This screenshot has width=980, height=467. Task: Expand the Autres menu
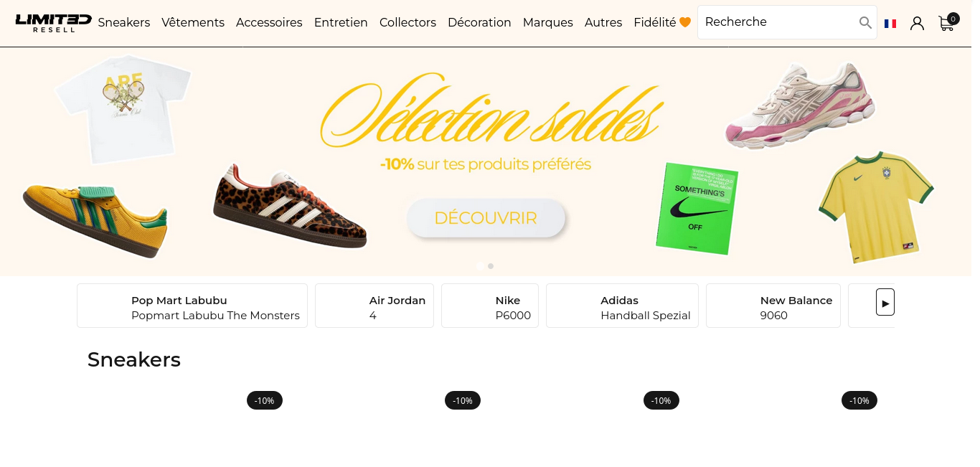click(x=603, y=22)
